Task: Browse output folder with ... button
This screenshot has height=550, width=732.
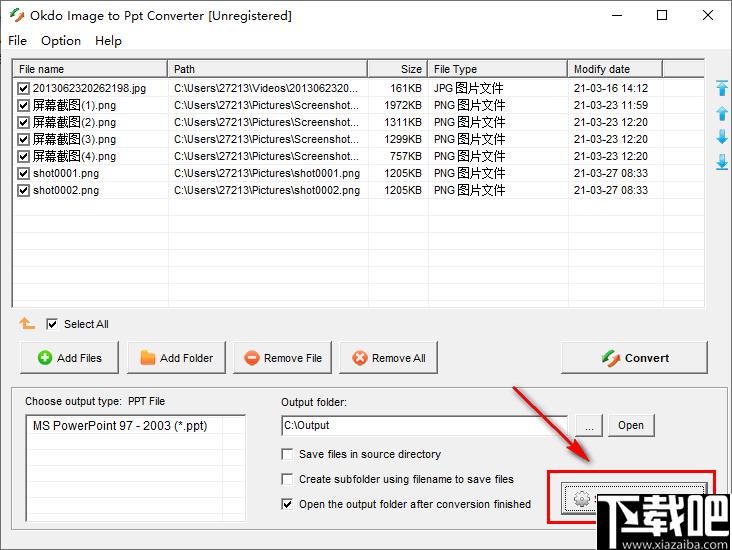Action: click(x=589, y=425)
